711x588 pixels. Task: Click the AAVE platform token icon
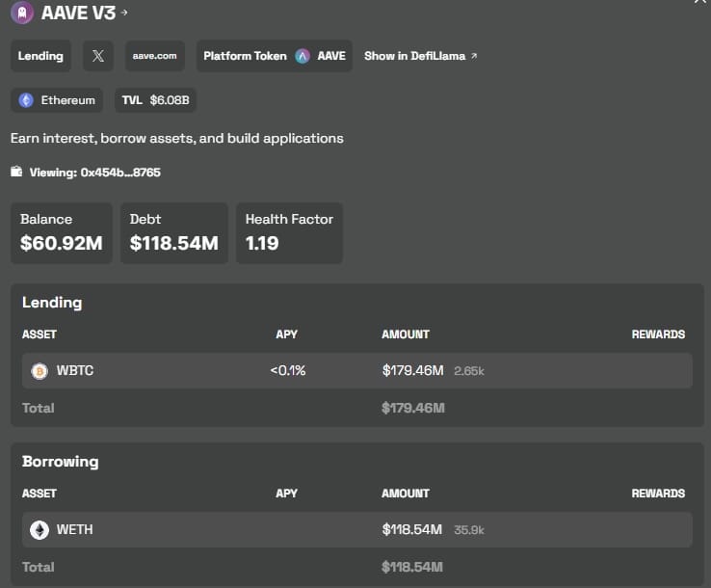(303, 56)
